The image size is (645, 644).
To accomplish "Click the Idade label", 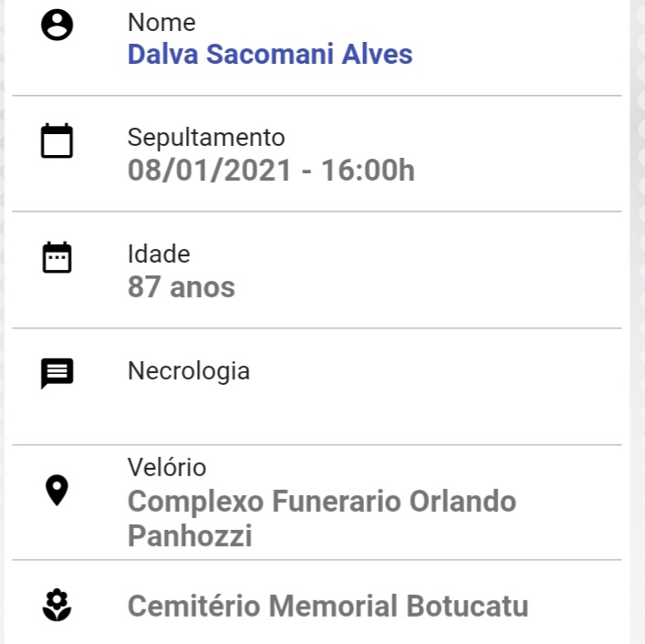I will click(x=159, y=254).
